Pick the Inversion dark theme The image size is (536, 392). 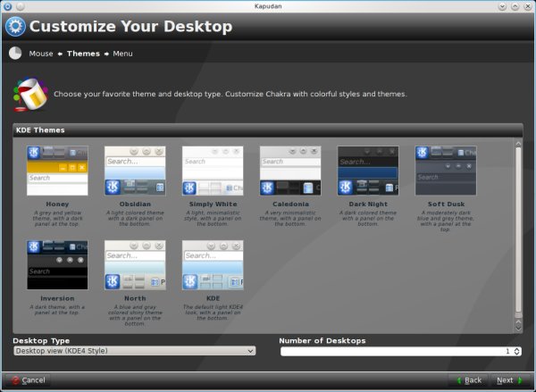[57, 265]
